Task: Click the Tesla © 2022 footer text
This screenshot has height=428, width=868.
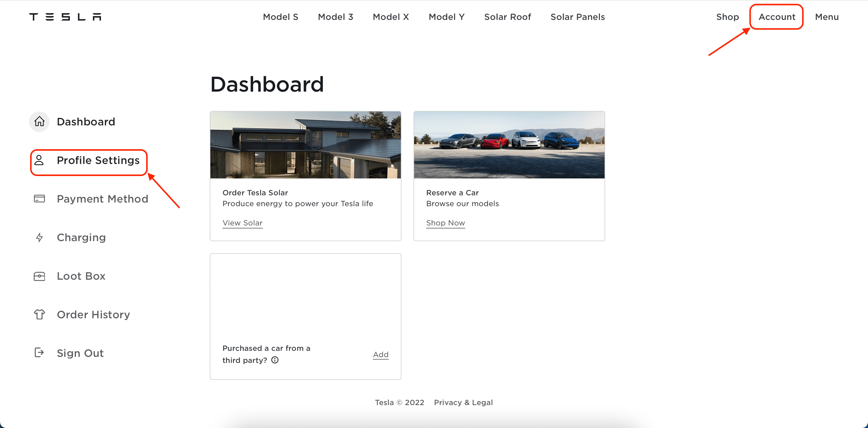Action: point(399,402)
